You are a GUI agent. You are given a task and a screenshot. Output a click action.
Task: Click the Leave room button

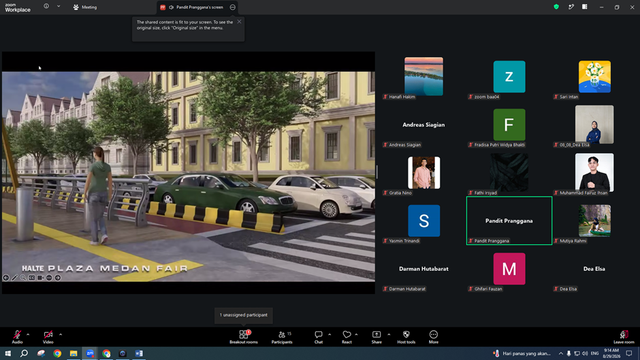(624, 337)
